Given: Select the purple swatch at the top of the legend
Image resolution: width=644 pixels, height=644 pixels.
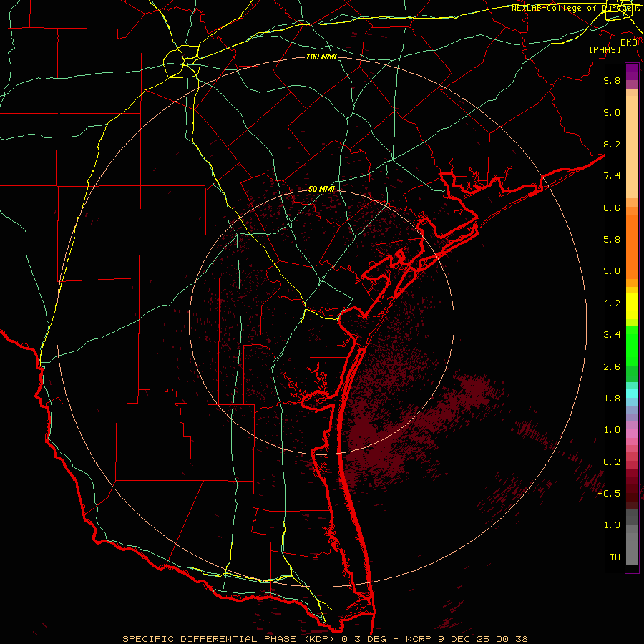Looking at the screenshot, I should click(632, 72).
